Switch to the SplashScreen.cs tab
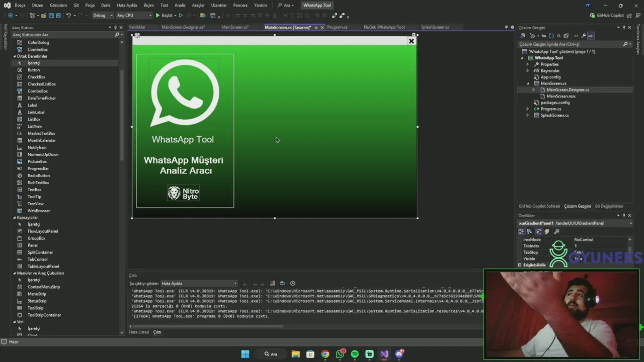This screenshot has height=362, width=644. tap(435, 27)
